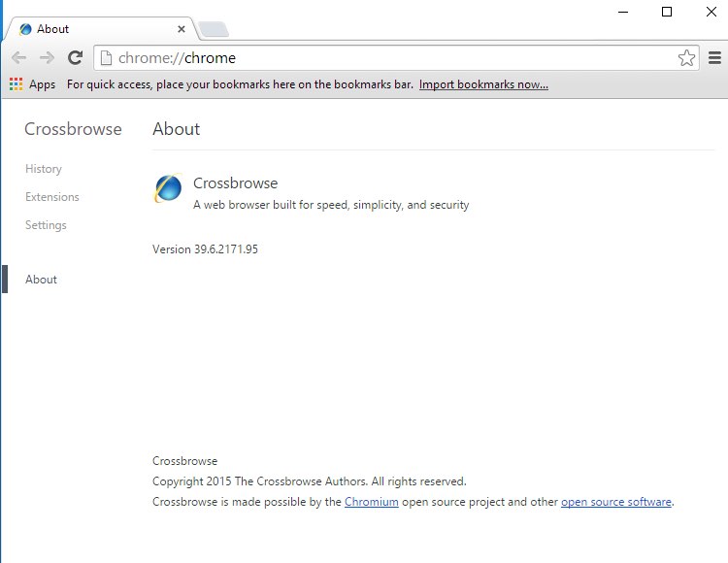The height and width of the screenshot is (563, 728).
Task: Close the About tab
Action: 182,29
